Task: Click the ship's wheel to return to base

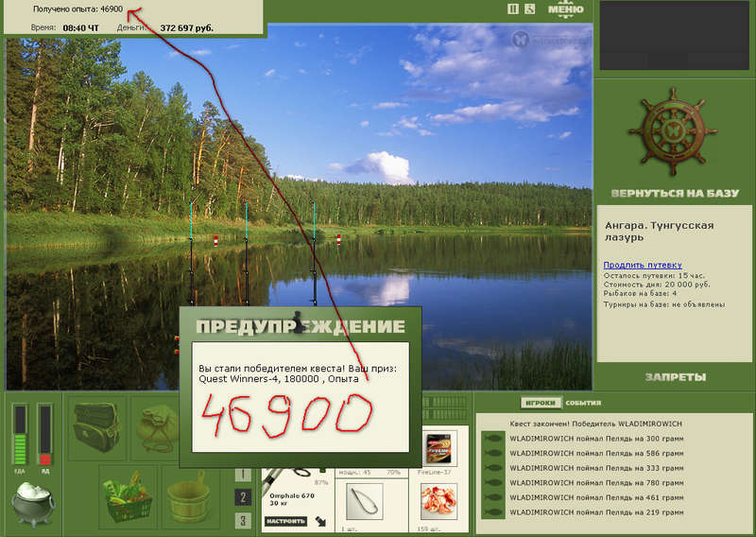Action: tap(673, 130)
